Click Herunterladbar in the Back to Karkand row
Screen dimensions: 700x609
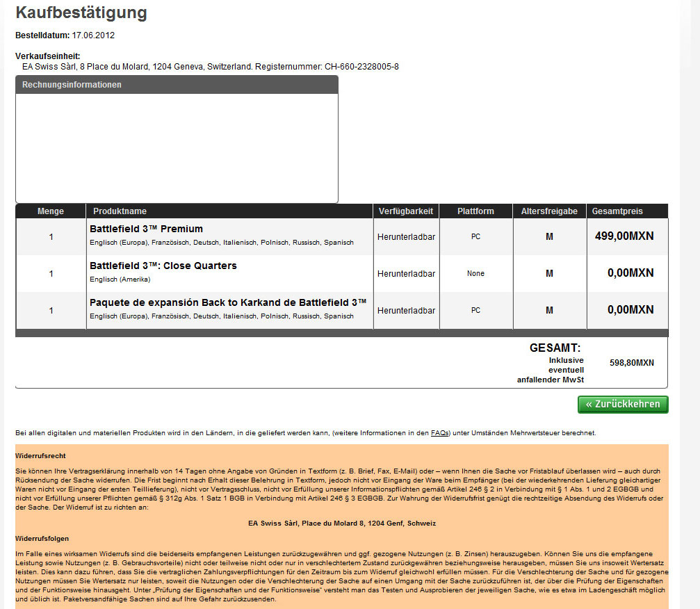point(406,310)
